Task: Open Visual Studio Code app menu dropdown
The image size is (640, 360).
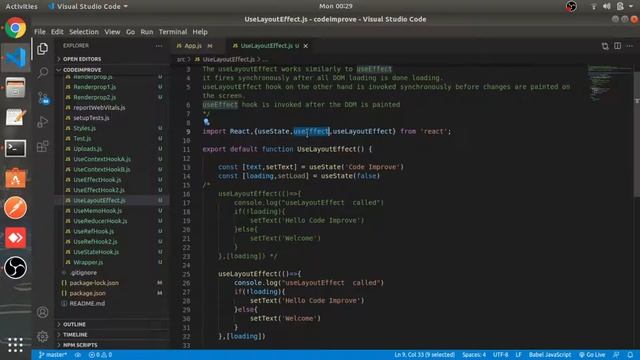Action: [x=88, y=6]
